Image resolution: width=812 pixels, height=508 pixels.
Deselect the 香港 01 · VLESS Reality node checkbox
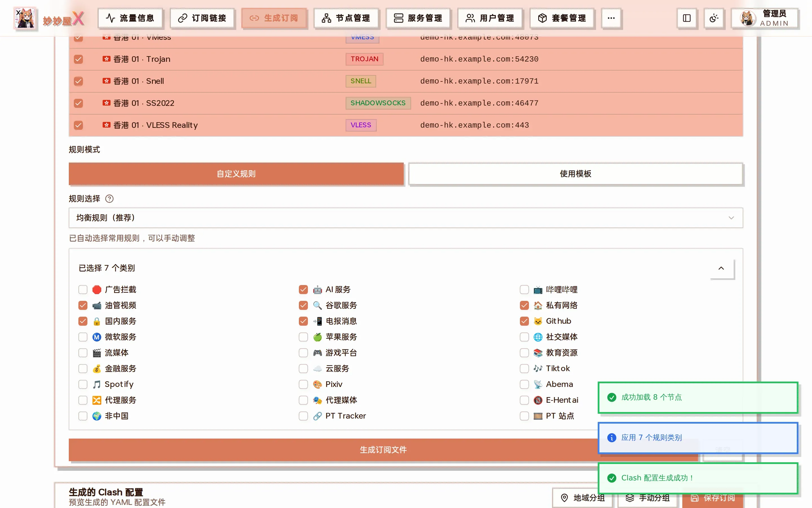78,125
